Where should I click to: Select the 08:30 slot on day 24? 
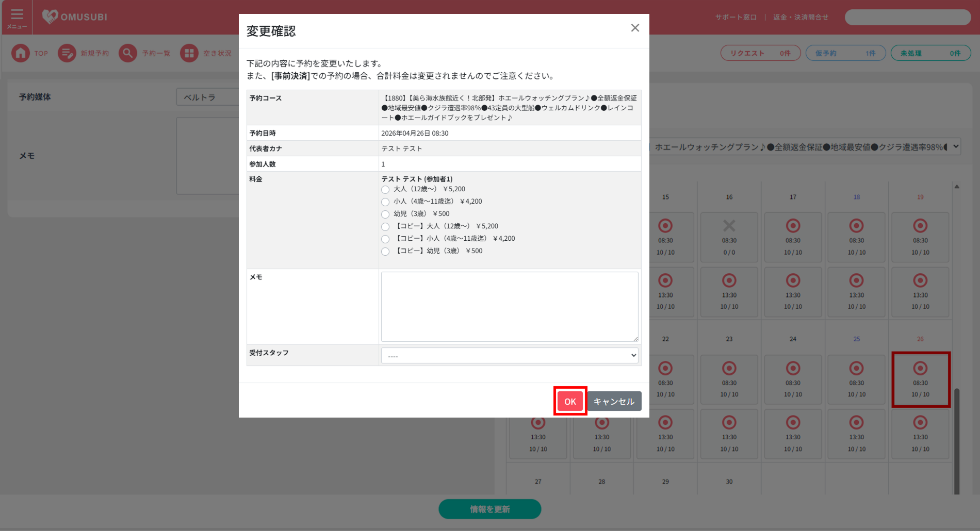coord(793,379)
